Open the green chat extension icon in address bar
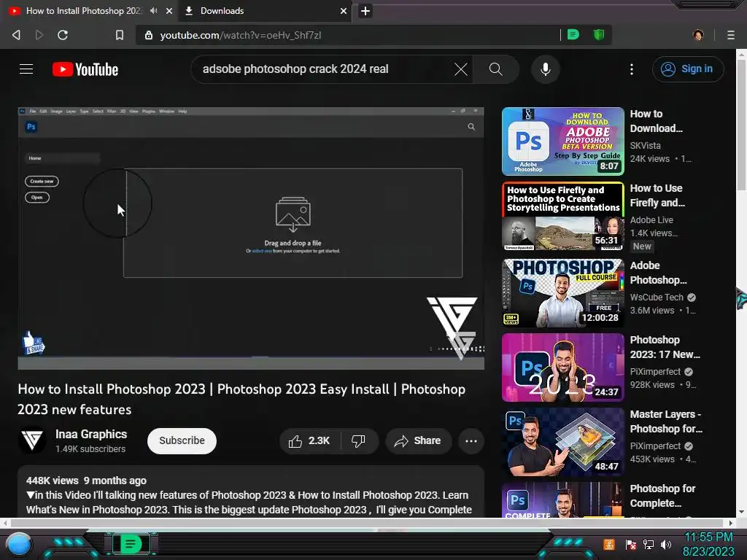 coord(573,35)
